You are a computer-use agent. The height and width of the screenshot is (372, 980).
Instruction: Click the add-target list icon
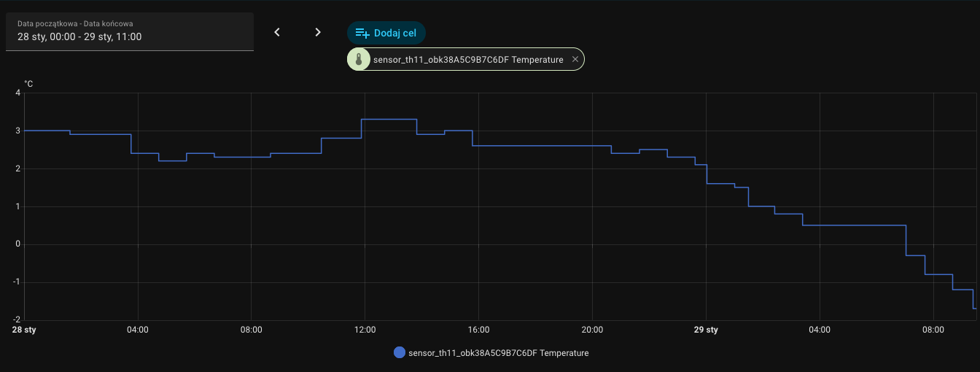point(362,33)
